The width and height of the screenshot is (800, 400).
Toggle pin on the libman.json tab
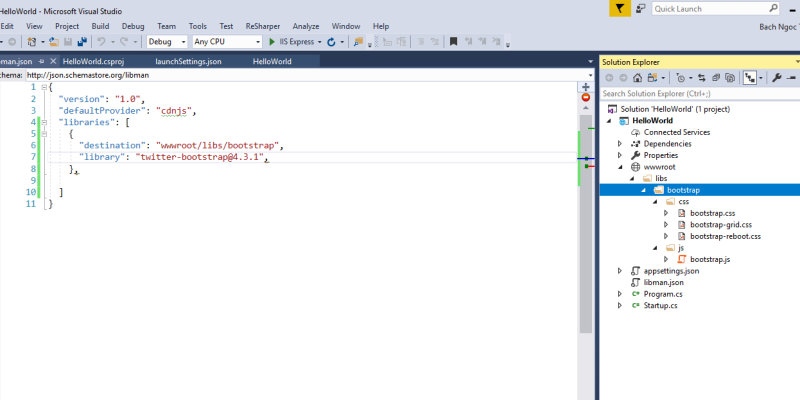tap(41, 61)
